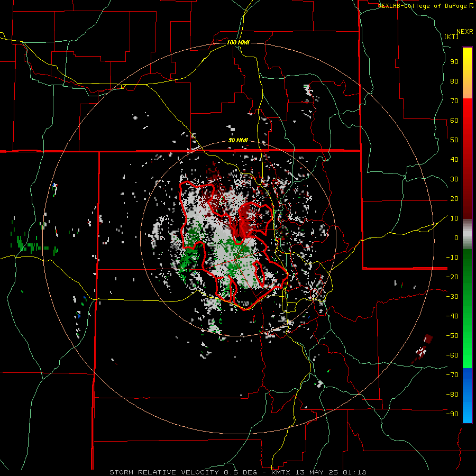This screenshot has width=476, height=476.
Task: Click the 20 value on velocity scale
Action: point(454,199)
